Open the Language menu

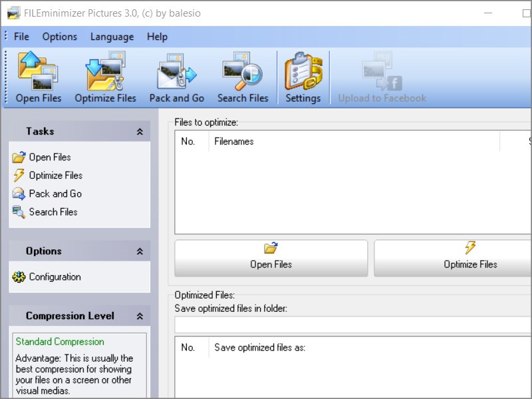[112, 37]
